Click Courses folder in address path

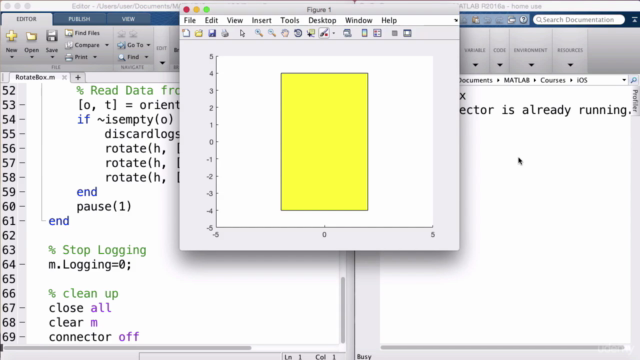point(553,80)
